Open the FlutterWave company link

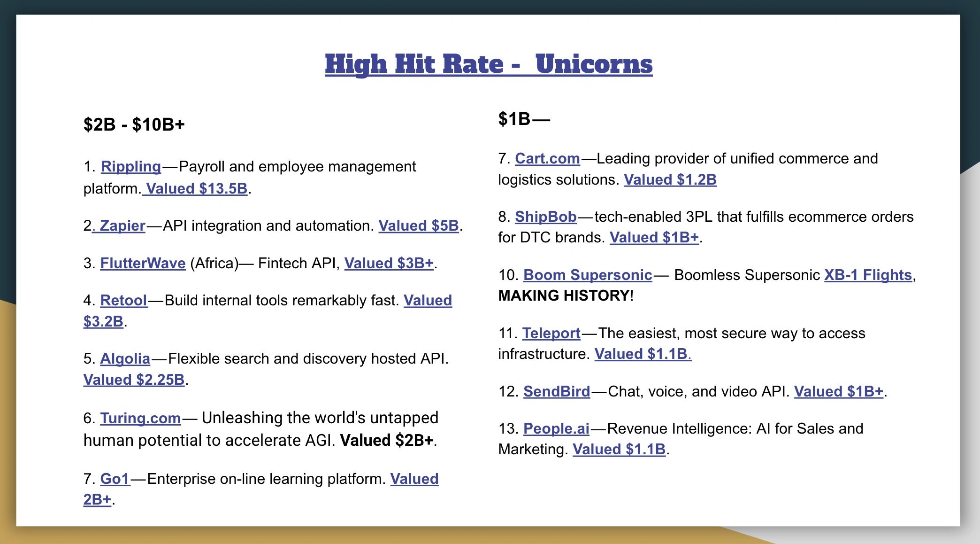(143, 264)
